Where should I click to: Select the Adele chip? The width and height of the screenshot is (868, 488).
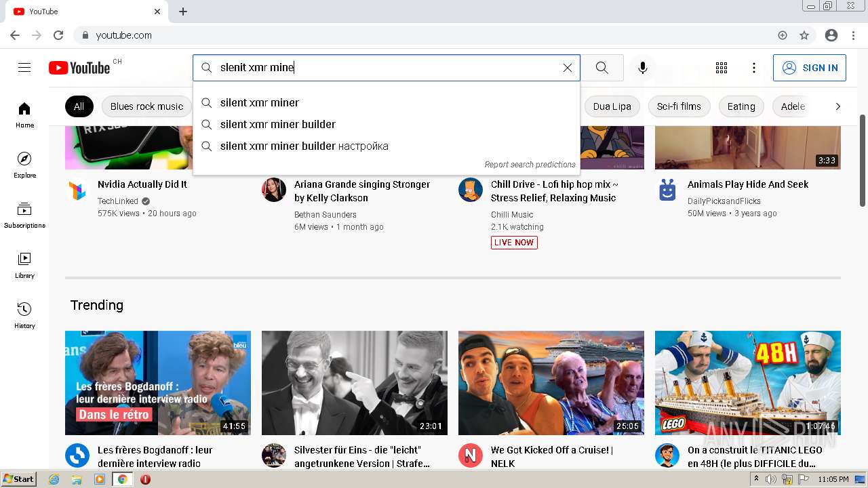[x=793, y=106]
